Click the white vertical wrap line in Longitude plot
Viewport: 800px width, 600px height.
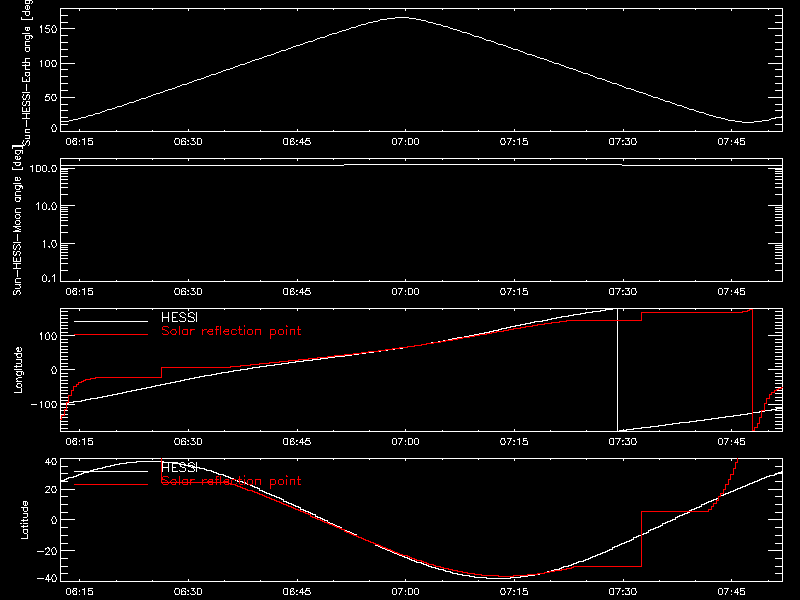[617, 370]
